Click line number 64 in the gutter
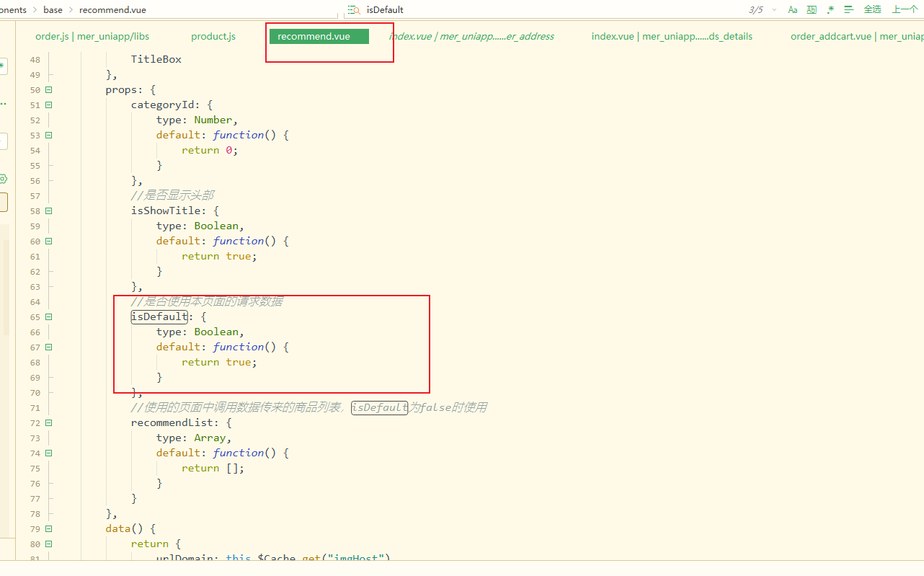Image resolution: width=924 pixels, height=576 pixels. [x=35, y=302]
